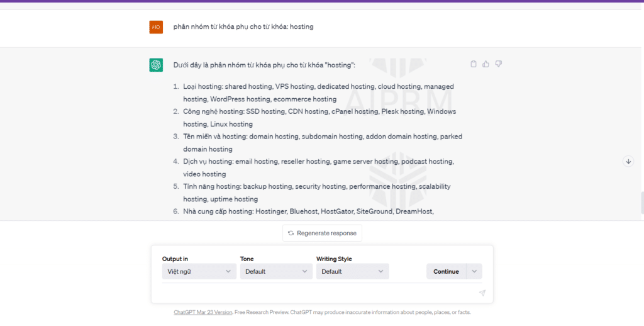644x326 pixels.
Task: Open the ChatGPT Mar 23 Version link
Action: (203, 312)
